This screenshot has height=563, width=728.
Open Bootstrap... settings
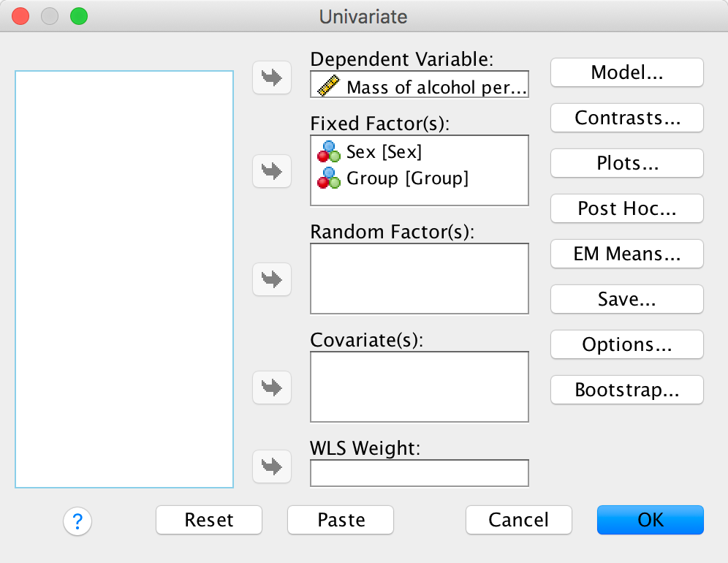tap(626, 390)
